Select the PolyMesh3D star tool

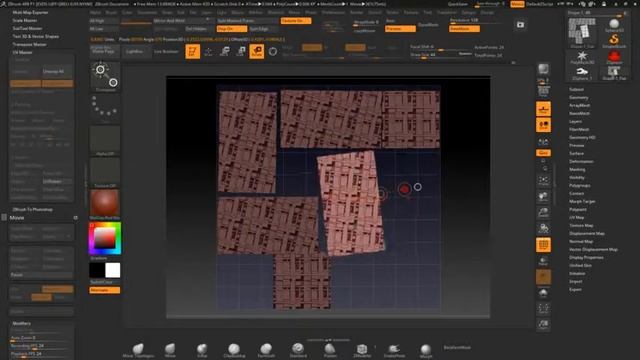point(582,57)
